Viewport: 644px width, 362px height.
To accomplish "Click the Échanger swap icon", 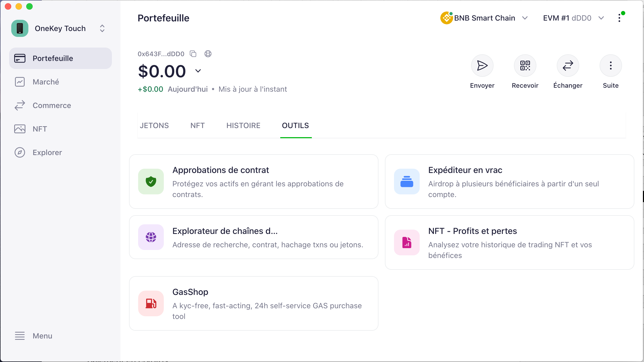I will point(568,66).
